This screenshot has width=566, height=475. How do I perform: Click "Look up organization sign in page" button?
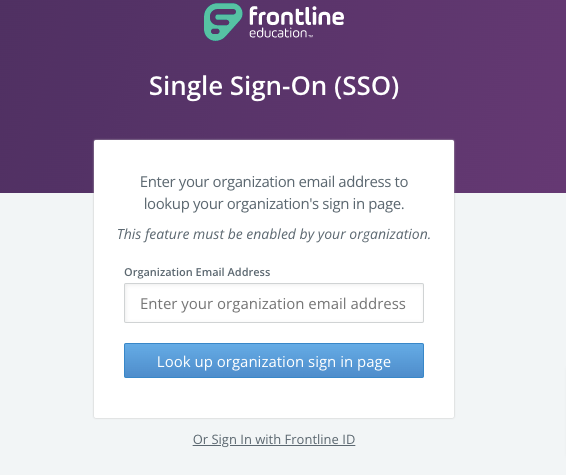[x=274, y=361]
